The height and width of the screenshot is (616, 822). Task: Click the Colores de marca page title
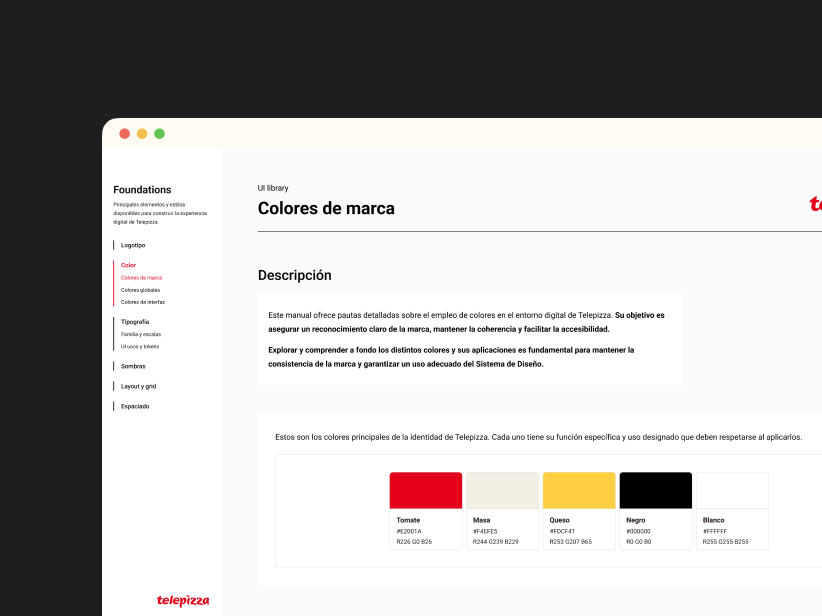click(x=326, y=208)
